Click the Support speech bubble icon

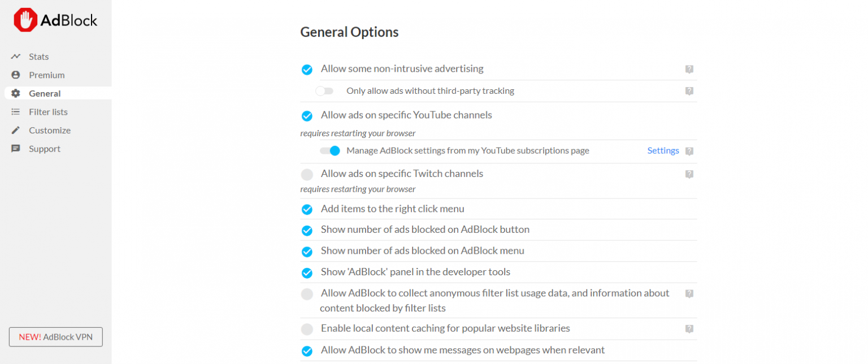[16, 149]
